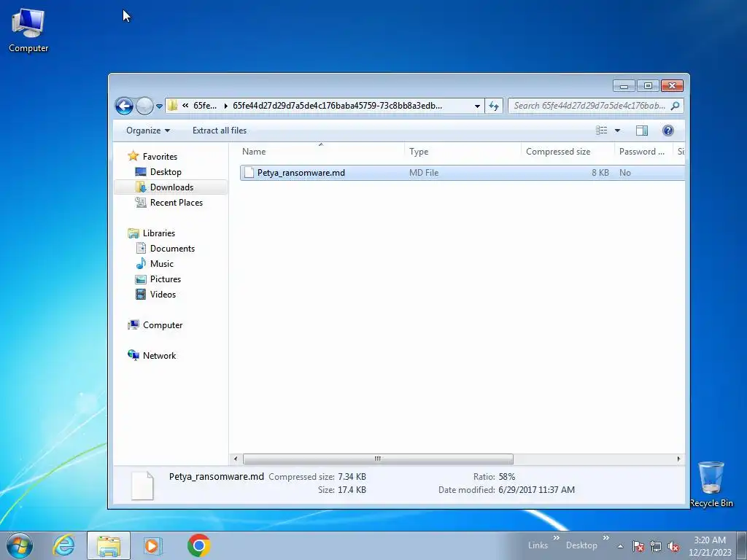Image resolution: width=747 pixels, height=560 pixels.
Task: Open the network tray icon
Action: (x=656, y=546)
